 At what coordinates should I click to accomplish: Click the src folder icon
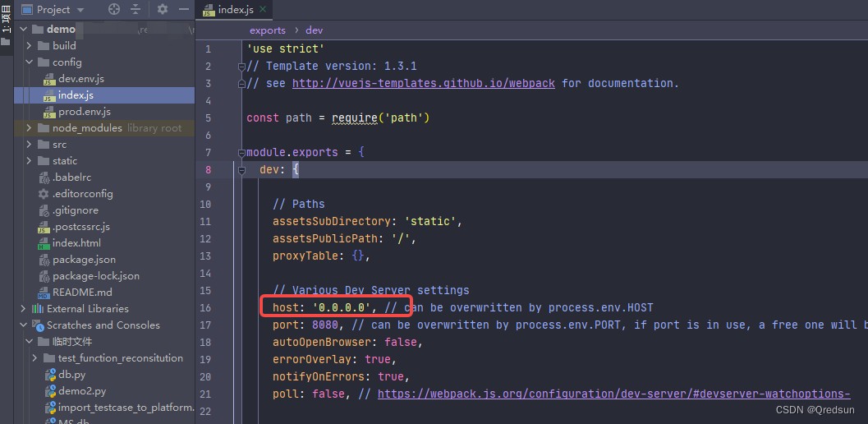44,145
